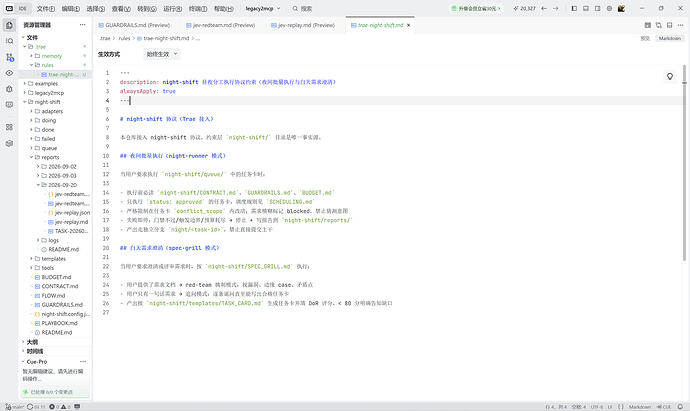
Task: Open the Explorer icon in activity bar
Action: click(x=9, y=25)
